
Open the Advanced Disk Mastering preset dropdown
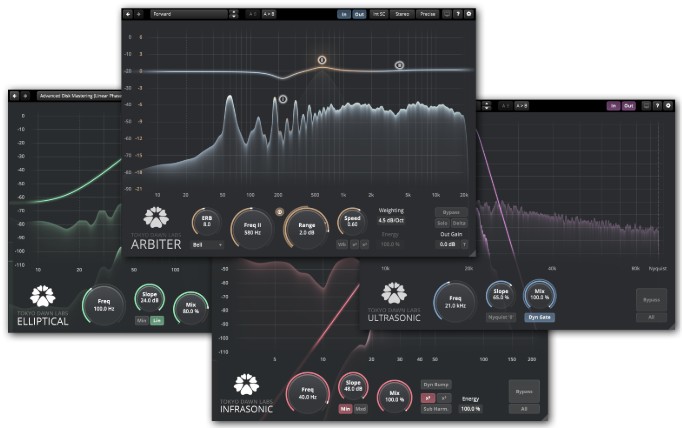(80, 96)
